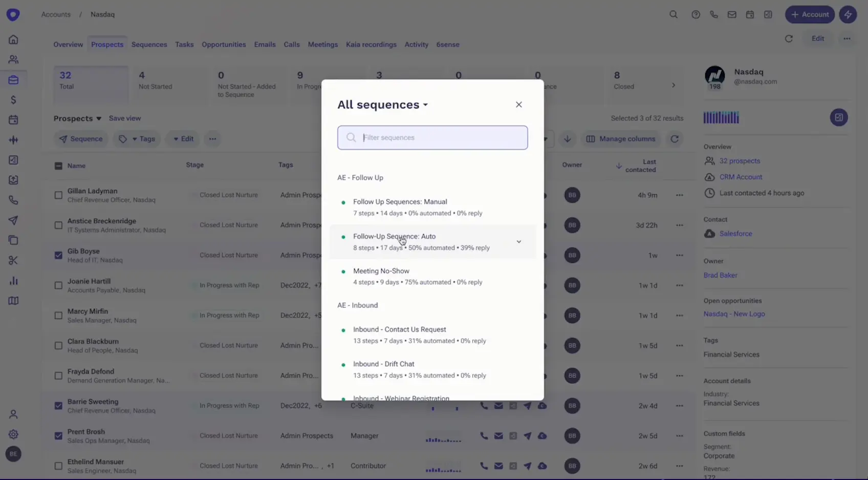Open the Home dashboard icon in sidebar
Screen dimensions: 868x480
pos(13,39)
